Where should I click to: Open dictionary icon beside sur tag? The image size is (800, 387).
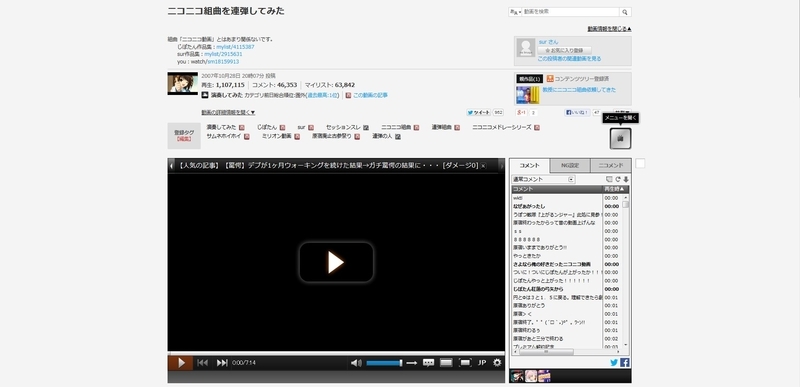pyautogui.click(x=311, y=128)
